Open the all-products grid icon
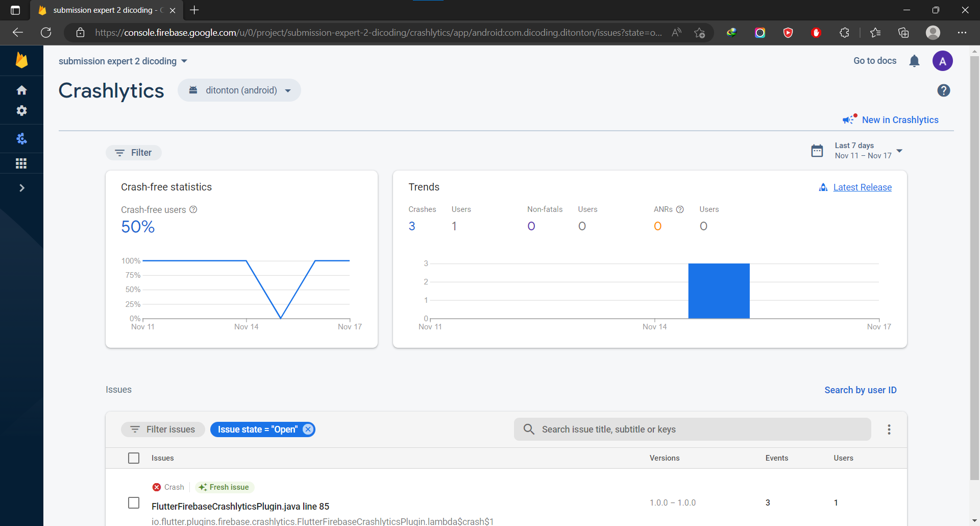Screen dimensions: 980x526 22,163
